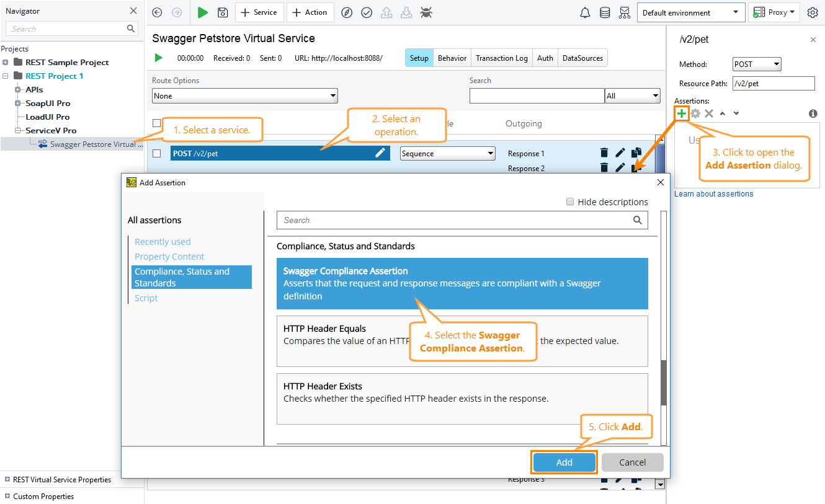
Task: Select Property Content assertion category
Action: 169,257
